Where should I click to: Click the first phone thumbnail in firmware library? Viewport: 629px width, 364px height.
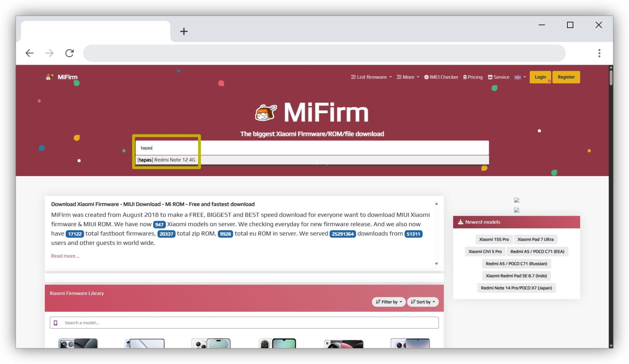(x=78, y=343)
